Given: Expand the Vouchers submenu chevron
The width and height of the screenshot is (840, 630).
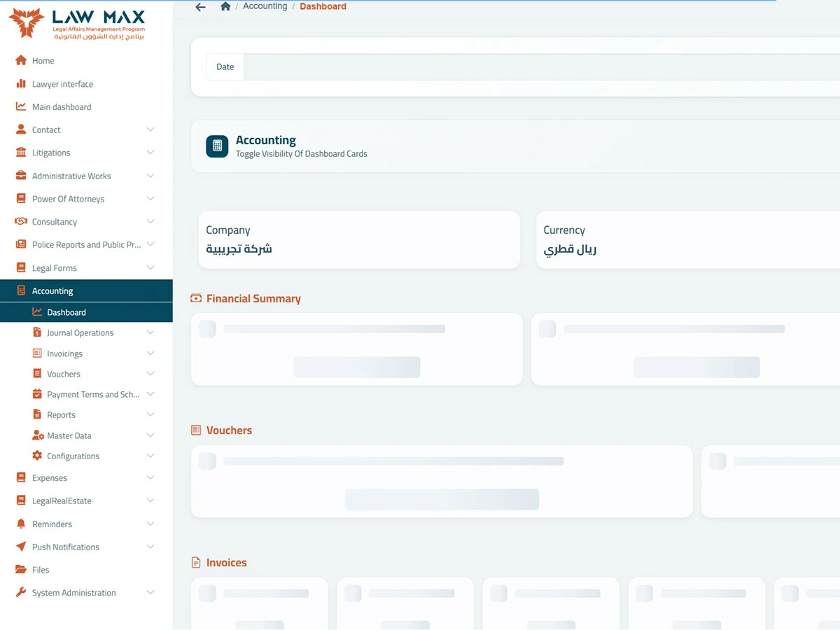Looking at the screenshot, I should 150,374.
